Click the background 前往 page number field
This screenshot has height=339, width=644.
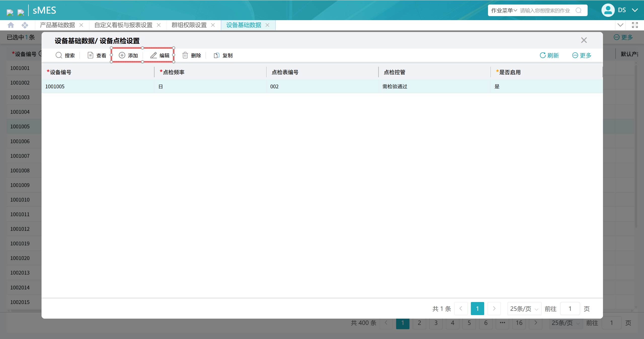[x=612, y=323]
